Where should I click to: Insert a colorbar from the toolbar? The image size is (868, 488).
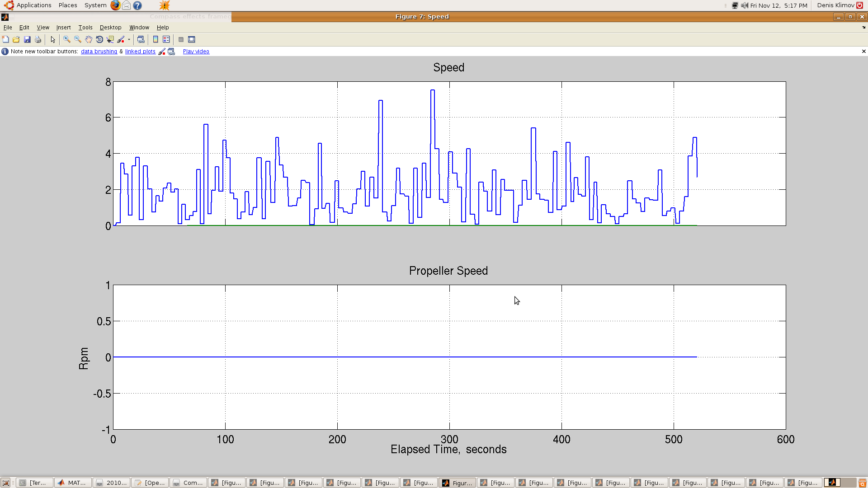156,40
